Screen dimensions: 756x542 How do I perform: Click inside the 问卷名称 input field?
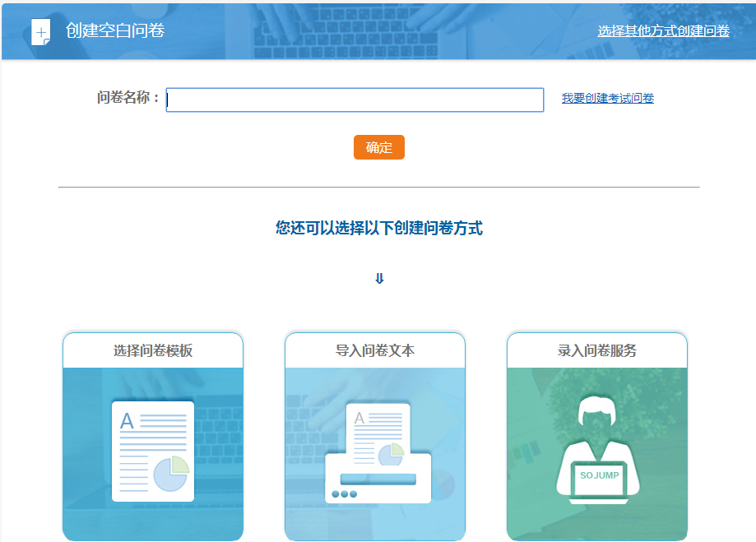coord(354,100)
